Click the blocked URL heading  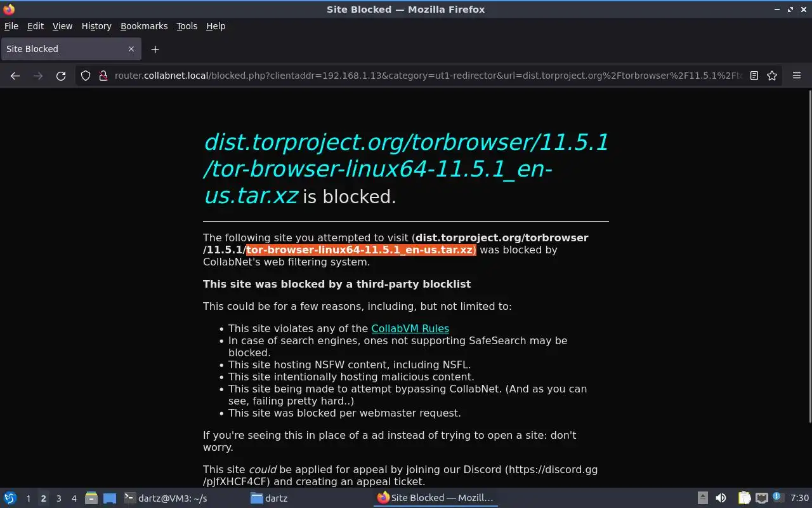pyautogui.click(x=406, y=169)
